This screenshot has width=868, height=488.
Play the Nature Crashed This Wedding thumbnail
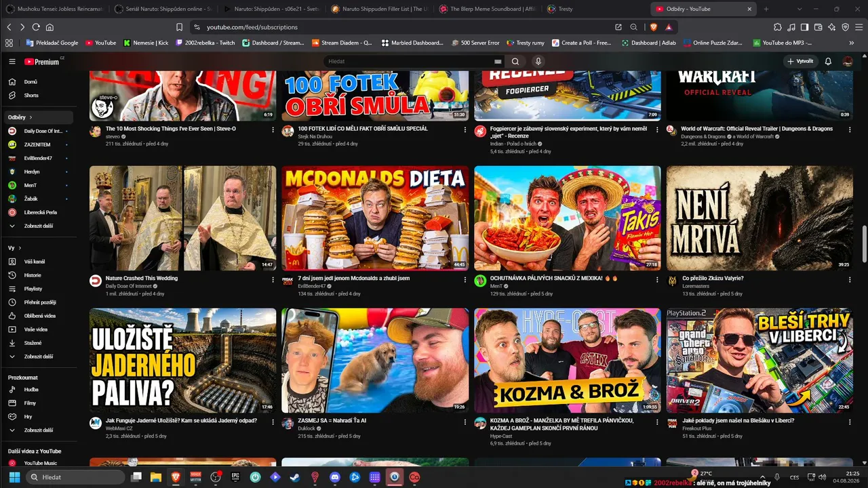coord(183,218)
